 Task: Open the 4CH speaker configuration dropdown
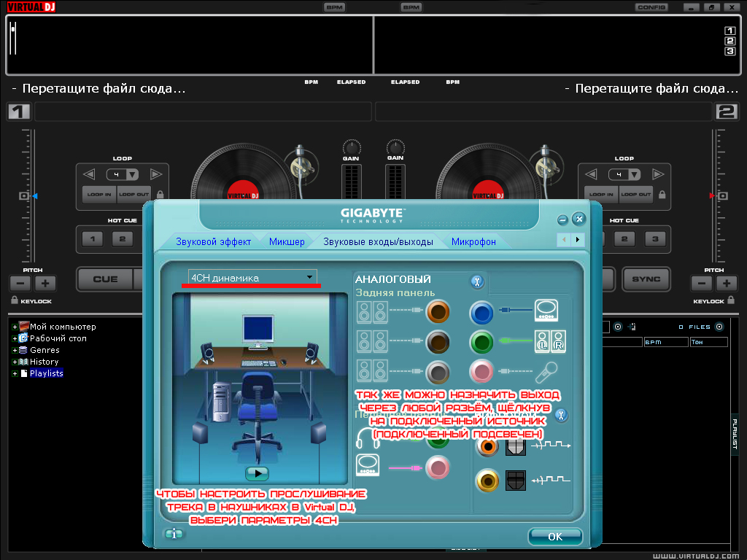[x=252, y=278]
